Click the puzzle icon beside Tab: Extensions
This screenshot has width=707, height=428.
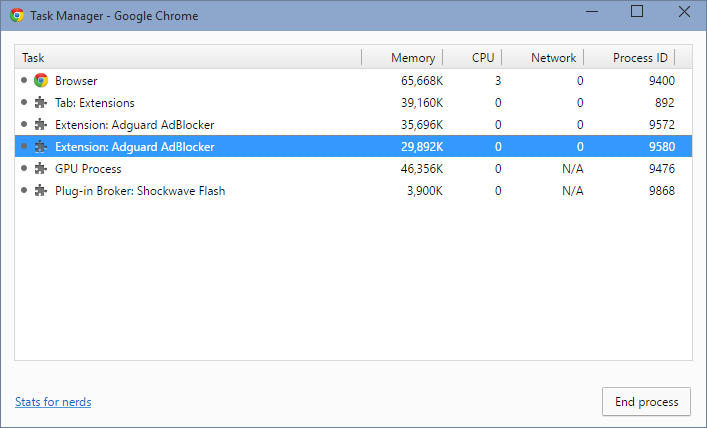click(x=41, y=103)
